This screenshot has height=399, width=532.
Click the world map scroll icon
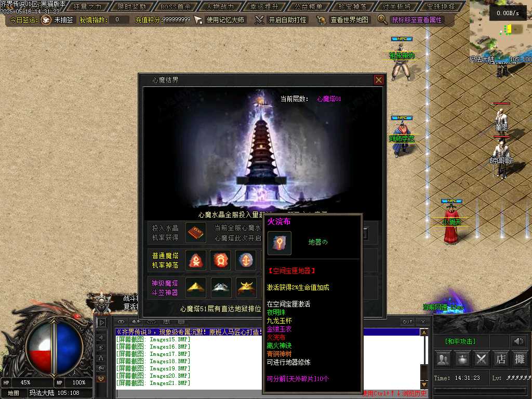(x=321, y=20)
